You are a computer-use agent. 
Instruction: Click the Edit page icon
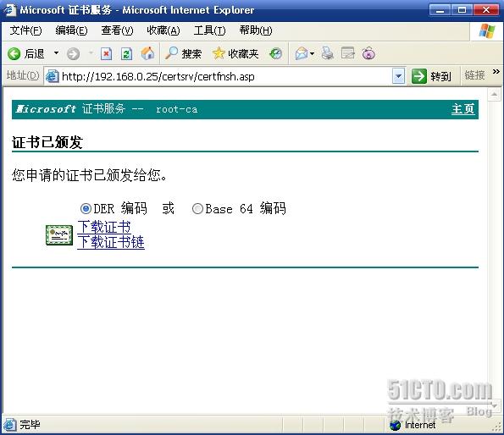pyautogui.click(x=348, y=53)
